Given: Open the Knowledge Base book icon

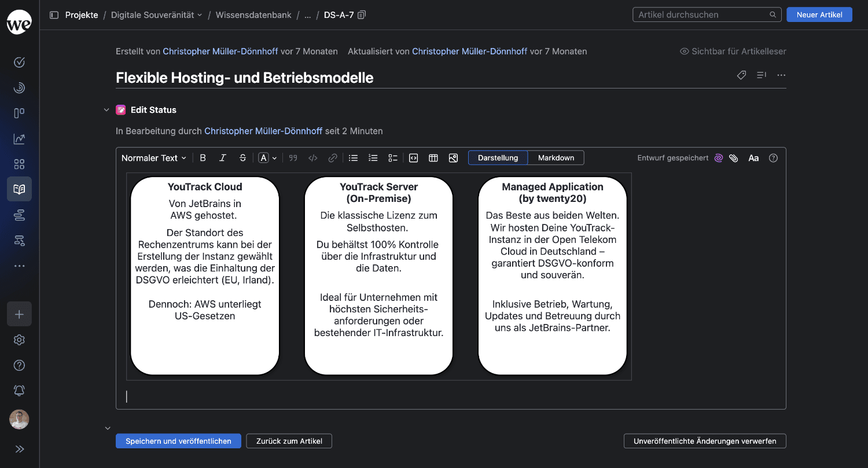Looking at the screenshot, I should (19, 189).
